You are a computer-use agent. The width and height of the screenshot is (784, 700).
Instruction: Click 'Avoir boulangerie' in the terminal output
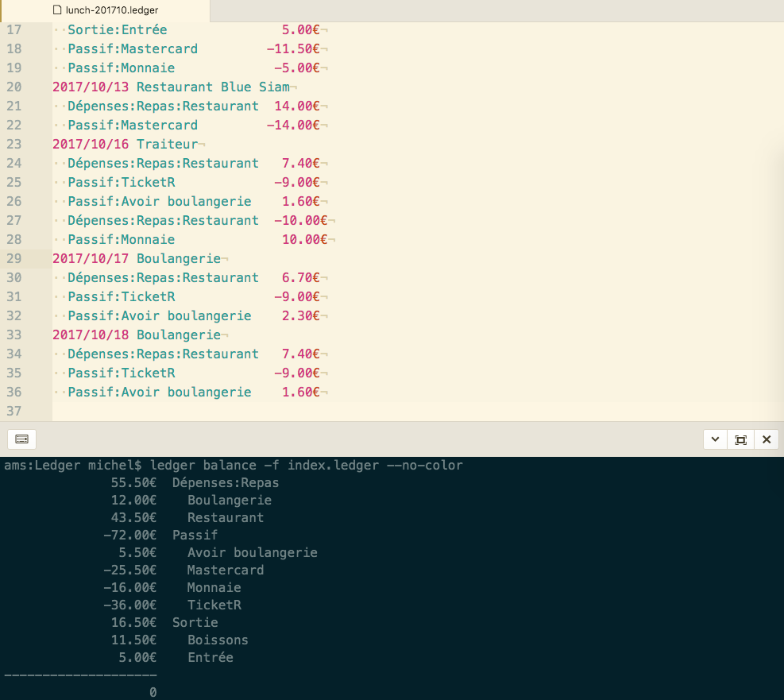coord(253,552)
